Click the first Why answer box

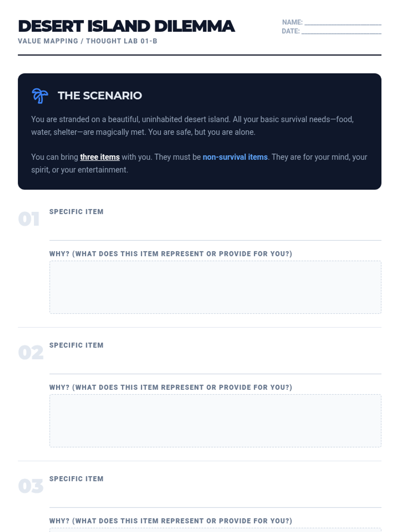[x=215, y=287]
